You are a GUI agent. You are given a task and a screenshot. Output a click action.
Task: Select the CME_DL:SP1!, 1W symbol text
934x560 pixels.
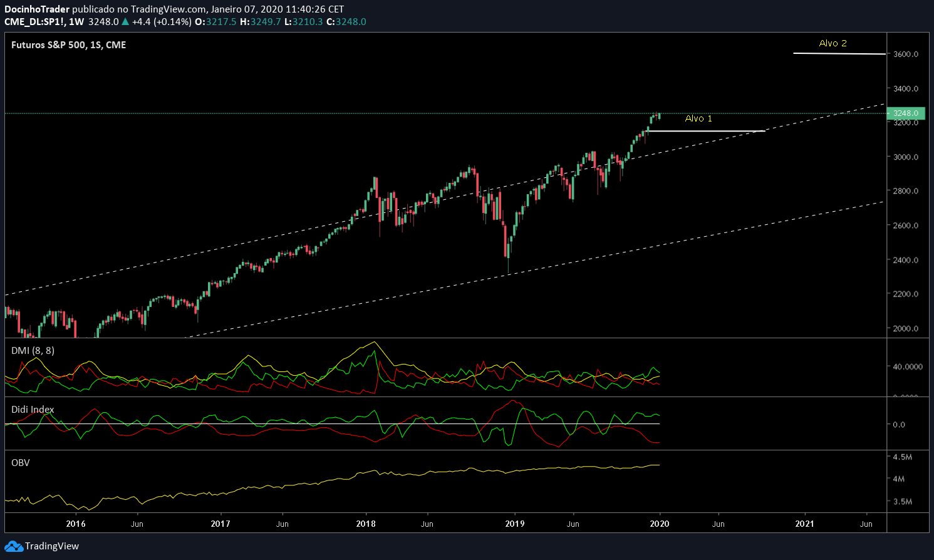click(44, 22)
